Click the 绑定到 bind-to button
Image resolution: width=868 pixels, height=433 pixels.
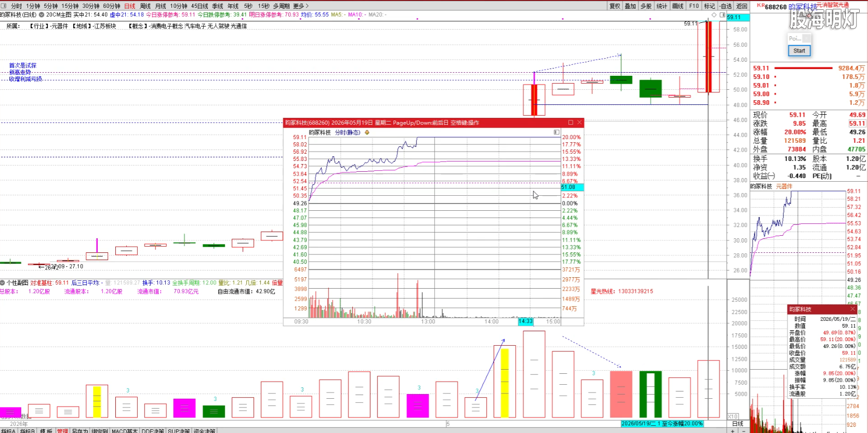(100, 430)
